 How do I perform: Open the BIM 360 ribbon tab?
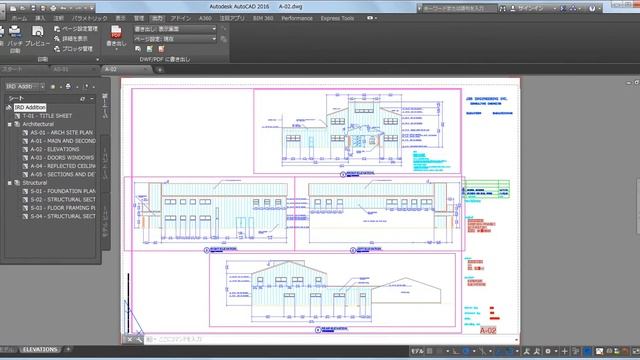262,18
